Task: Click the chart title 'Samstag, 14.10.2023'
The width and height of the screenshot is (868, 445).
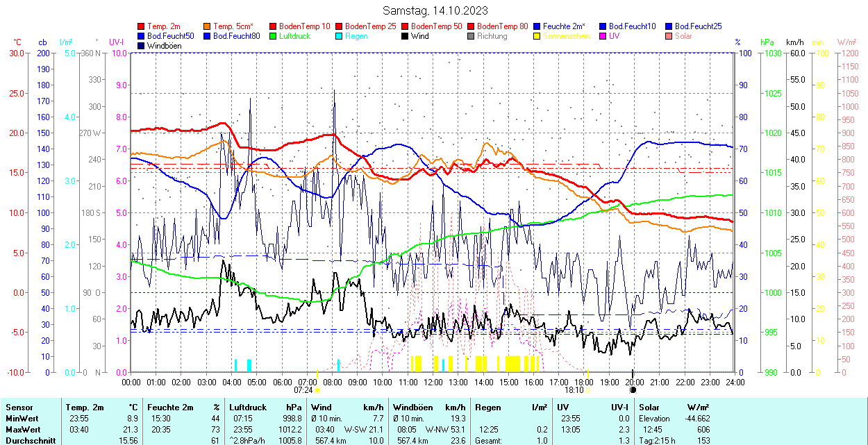Action: pos(435,10)
